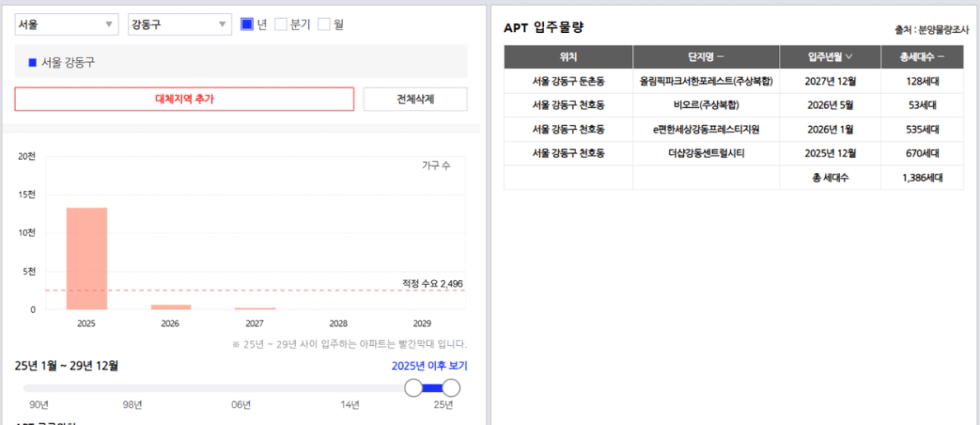The height and width of the screenshot is (425, 980).
Task: Grab the right handle of the range slider
Action: tap(451, 388)
